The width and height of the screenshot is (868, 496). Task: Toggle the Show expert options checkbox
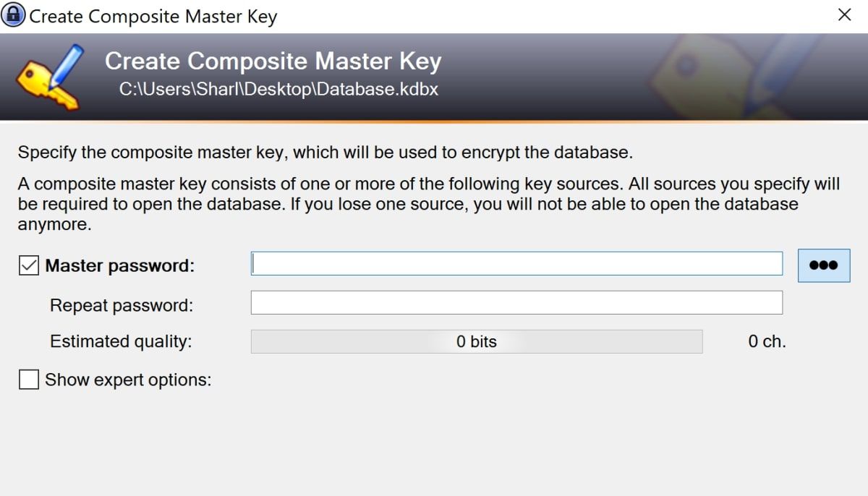coord(28,379)
